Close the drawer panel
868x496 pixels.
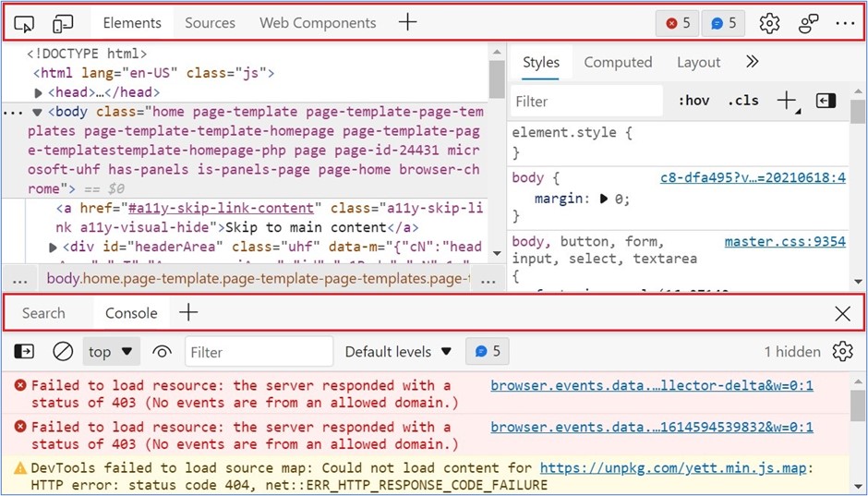[x=842, y=313]
